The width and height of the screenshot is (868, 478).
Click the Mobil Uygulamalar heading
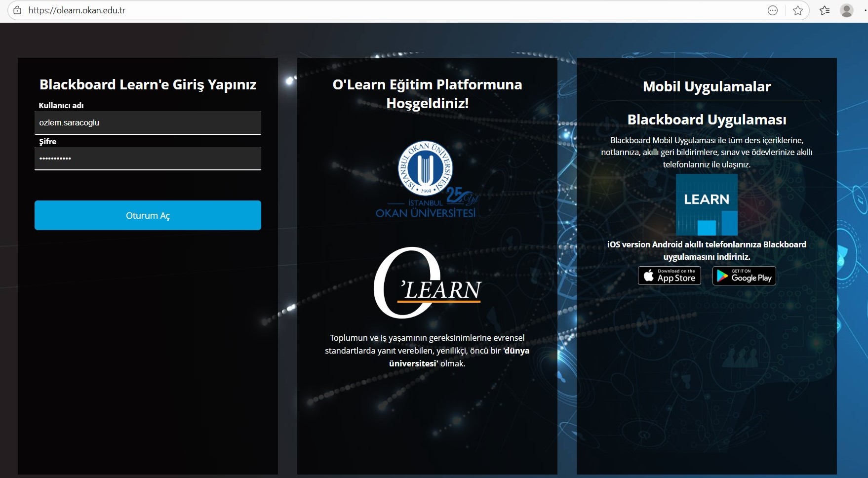tap(707, 86)
